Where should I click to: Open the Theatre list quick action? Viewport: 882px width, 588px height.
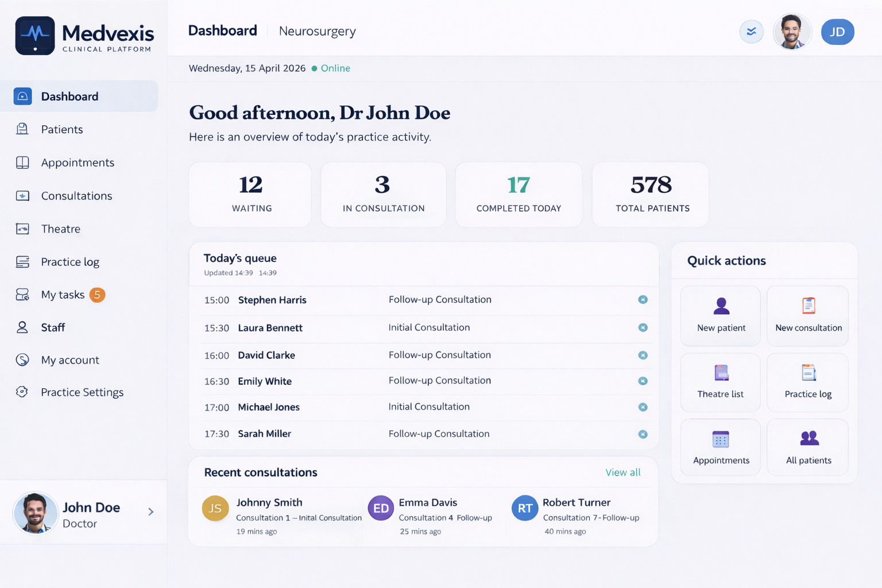coord(720,382)
